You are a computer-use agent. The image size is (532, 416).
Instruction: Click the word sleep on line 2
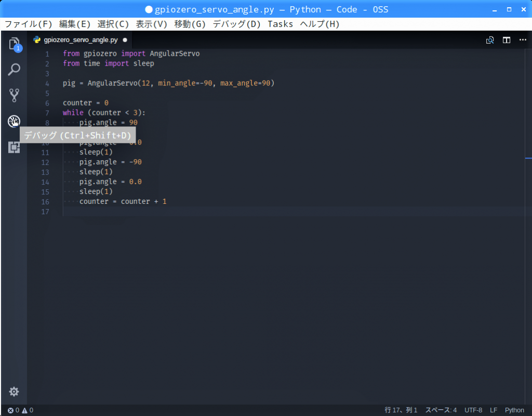coord(143,63)
